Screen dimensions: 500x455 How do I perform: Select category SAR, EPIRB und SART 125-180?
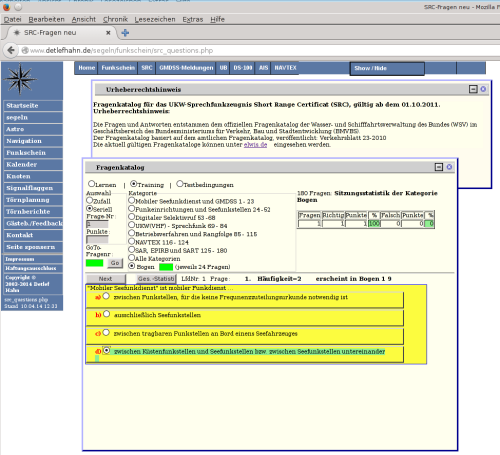(132, 249)
